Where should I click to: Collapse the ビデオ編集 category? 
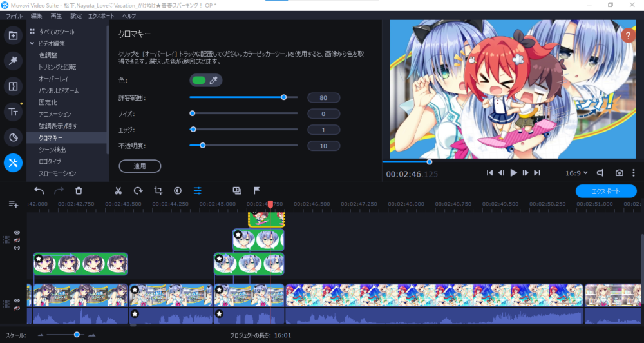tap(32, 43)
